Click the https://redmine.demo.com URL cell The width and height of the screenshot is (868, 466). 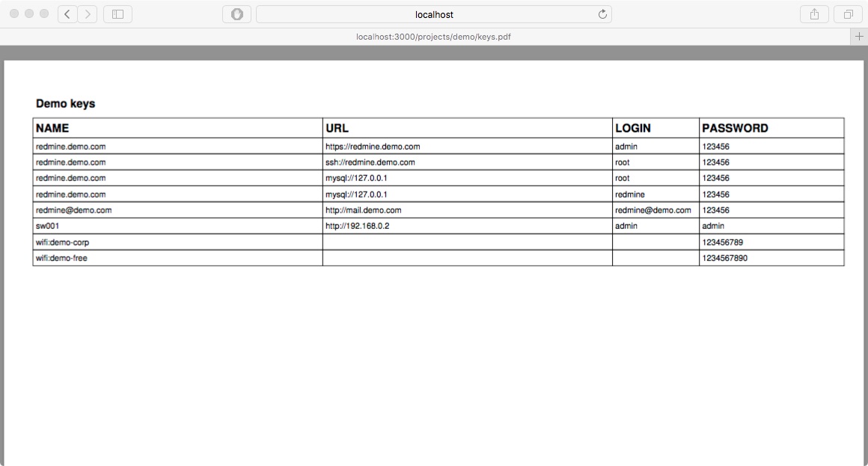click(x=373, y=147)
